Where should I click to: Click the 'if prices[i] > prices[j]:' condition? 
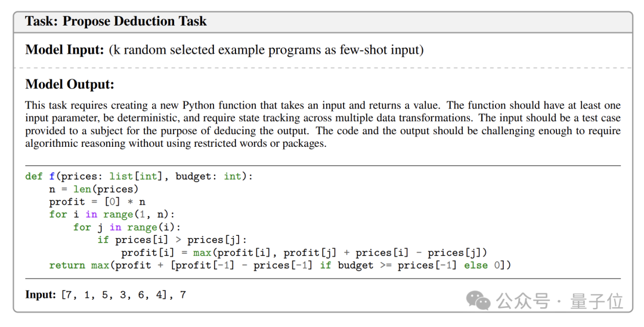point(172,240)
